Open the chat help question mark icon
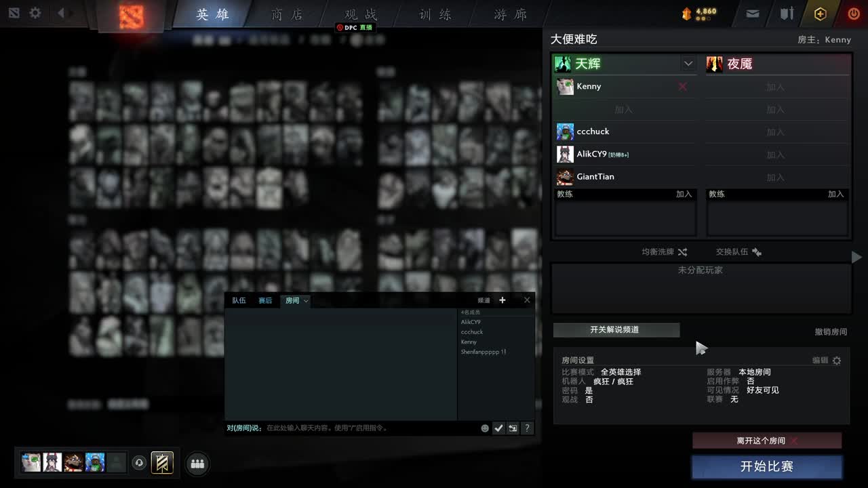This screenshot has height=488, width=868. click(x=527, y=428)
